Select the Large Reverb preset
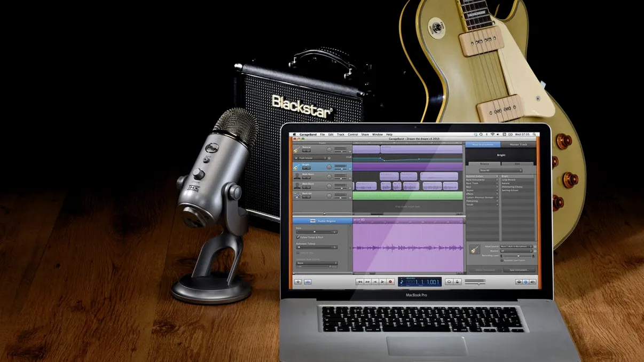The width and height of the screenshot is (644, 362). [x=517, y=180]
